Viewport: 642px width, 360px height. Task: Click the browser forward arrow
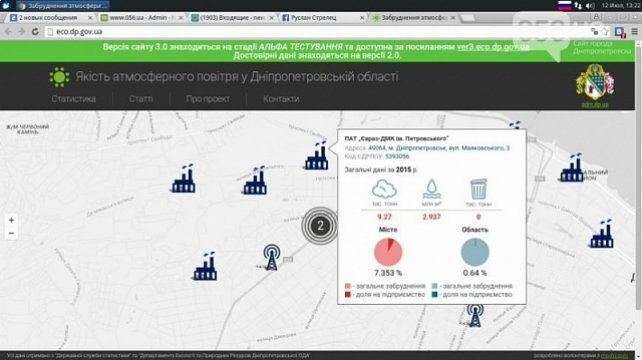click(21, 32)
